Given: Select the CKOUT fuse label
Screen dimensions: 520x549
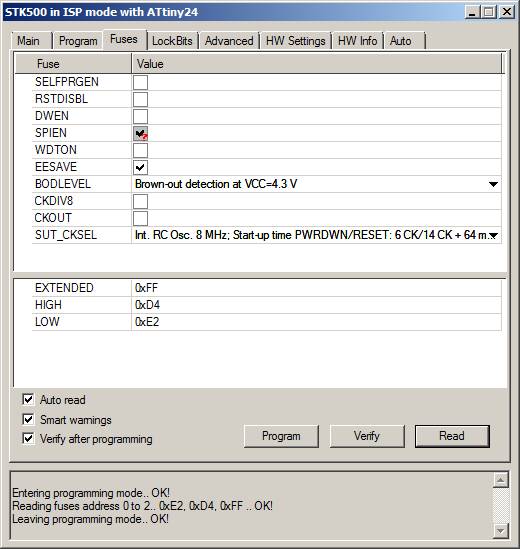Looking at the screenshot, I should [x=53, y=218].
